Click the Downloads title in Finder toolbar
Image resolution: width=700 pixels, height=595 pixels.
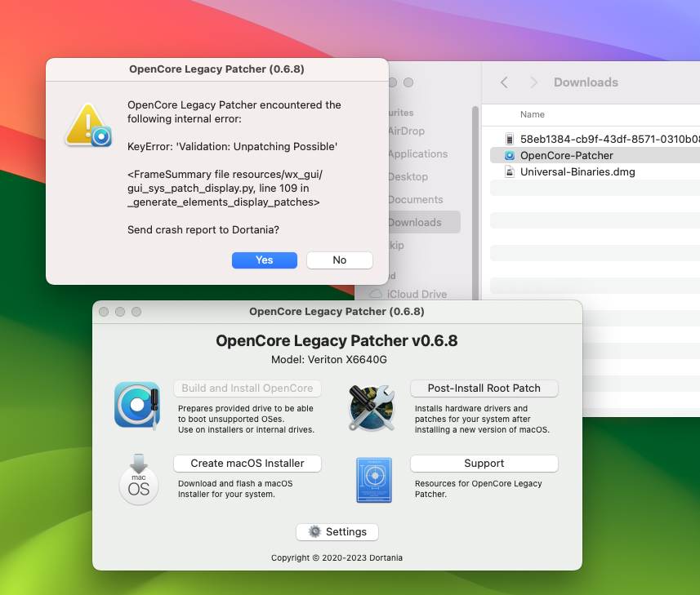586,82
